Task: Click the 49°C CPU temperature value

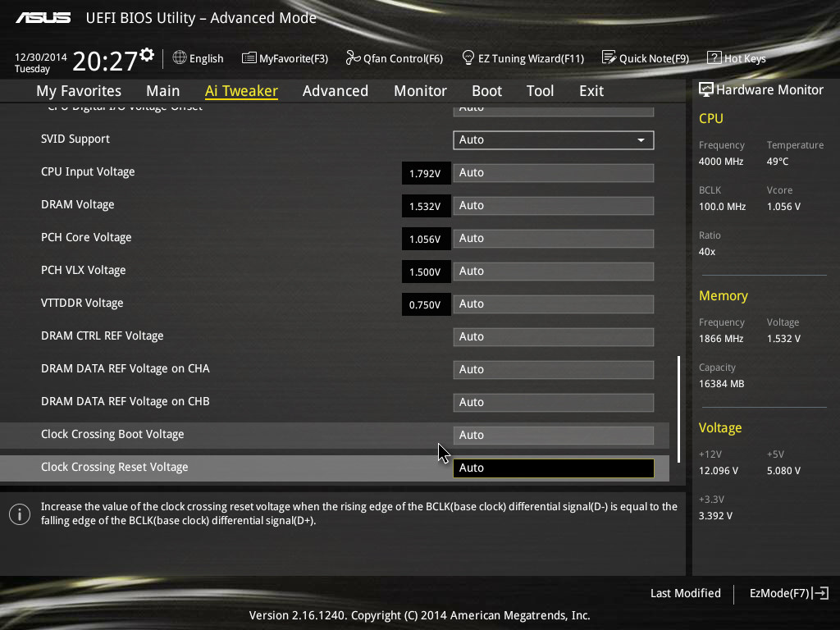Action: tap(778, 162)
